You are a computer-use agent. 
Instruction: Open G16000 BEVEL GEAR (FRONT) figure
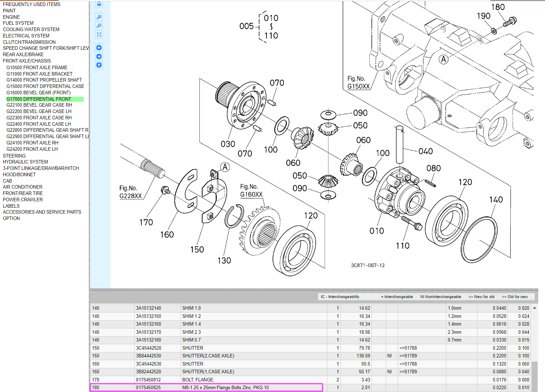coord(39,93)
